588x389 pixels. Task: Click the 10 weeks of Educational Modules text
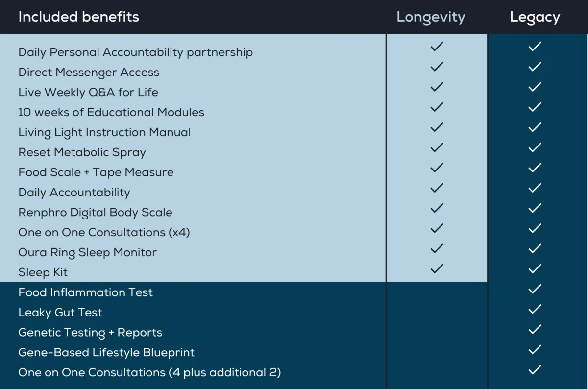(x=111, y=112)
